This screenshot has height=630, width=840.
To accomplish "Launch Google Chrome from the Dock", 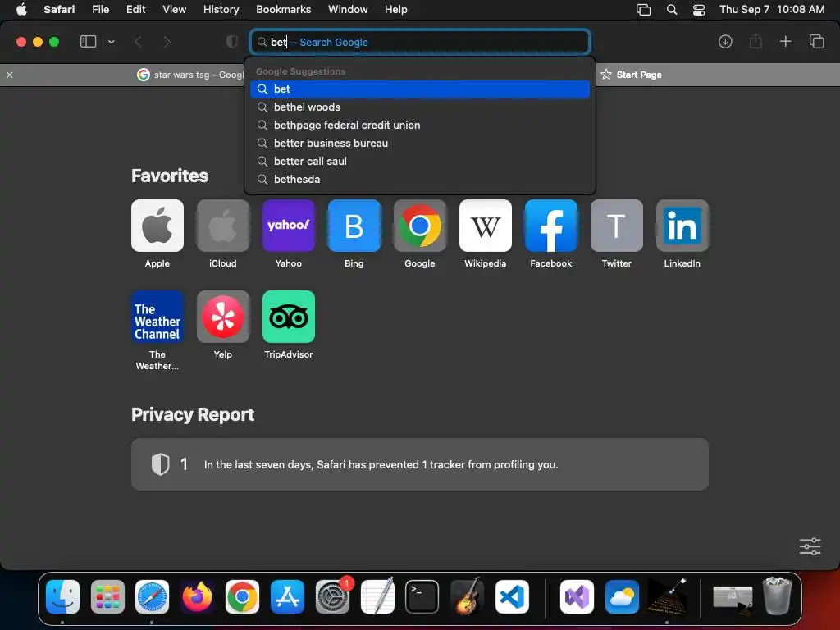I will click(x=242, y=596).
